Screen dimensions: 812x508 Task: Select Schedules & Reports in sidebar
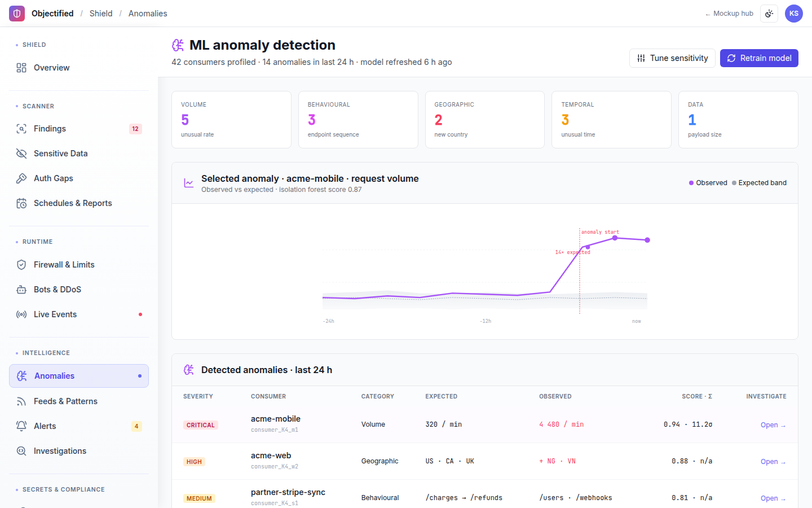point(79,203)
